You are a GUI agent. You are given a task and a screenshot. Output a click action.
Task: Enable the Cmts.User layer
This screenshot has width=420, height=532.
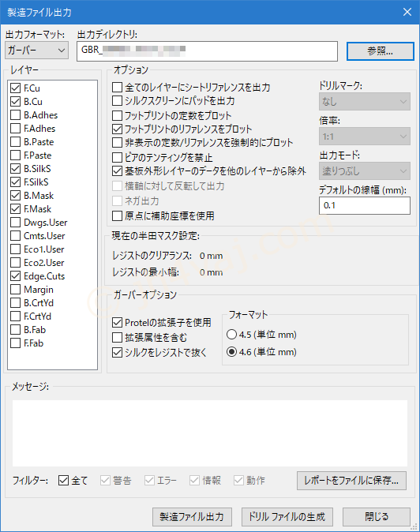tap(15, 236)
